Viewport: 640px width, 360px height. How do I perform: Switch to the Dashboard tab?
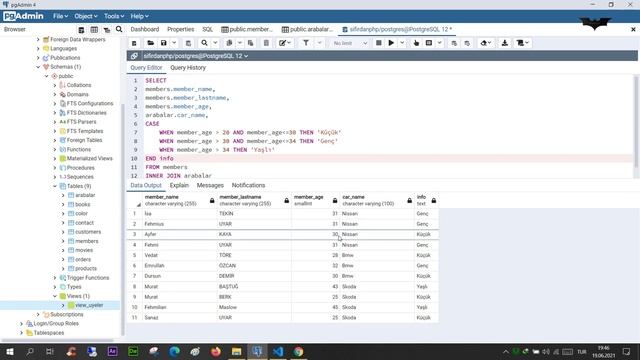pyautogui.click(x=144, y=29)
